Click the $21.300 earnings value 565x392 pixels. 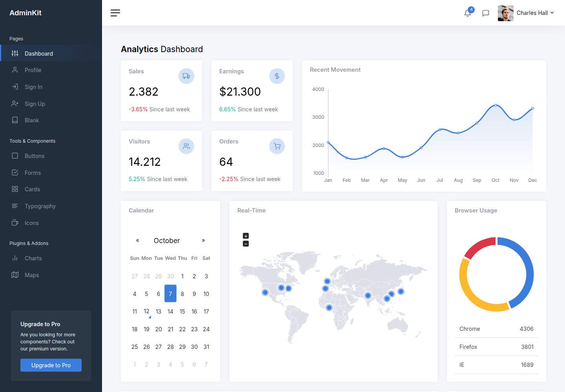(x=240, y=92)
